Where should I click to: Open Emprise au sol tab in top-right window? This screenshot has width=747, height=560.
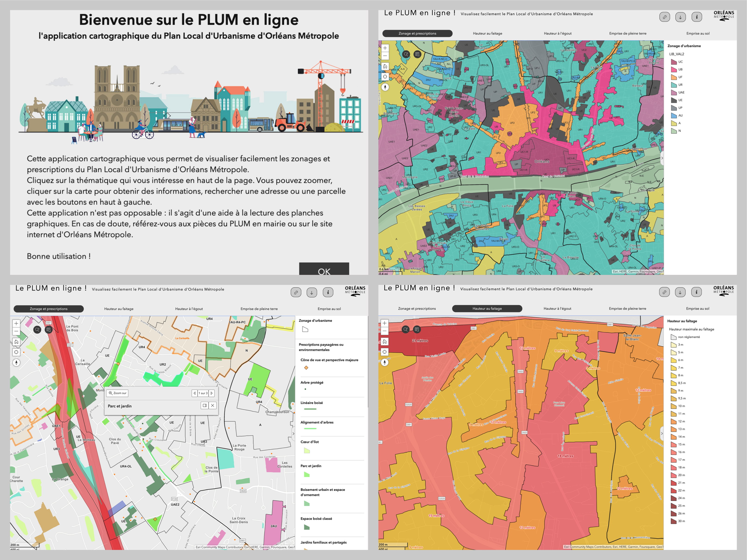pos(698,33)
